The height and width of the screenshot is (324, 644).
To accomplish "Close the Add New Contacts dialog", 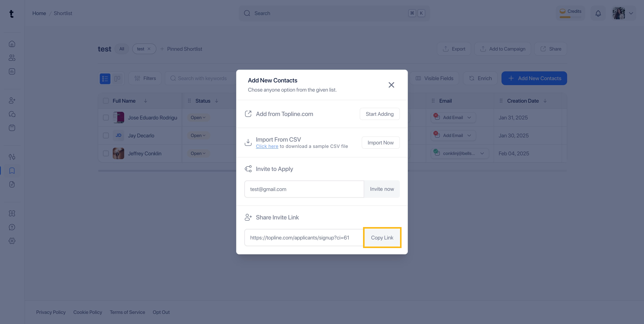I will (391, 85).
